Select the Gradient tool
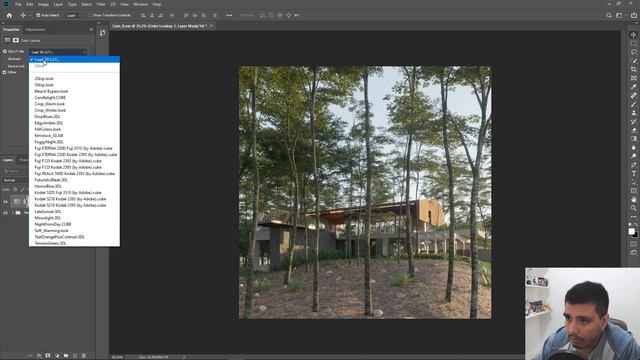This screenshot has width=640, height=360. pyautogui.click(x=633, y=139)
